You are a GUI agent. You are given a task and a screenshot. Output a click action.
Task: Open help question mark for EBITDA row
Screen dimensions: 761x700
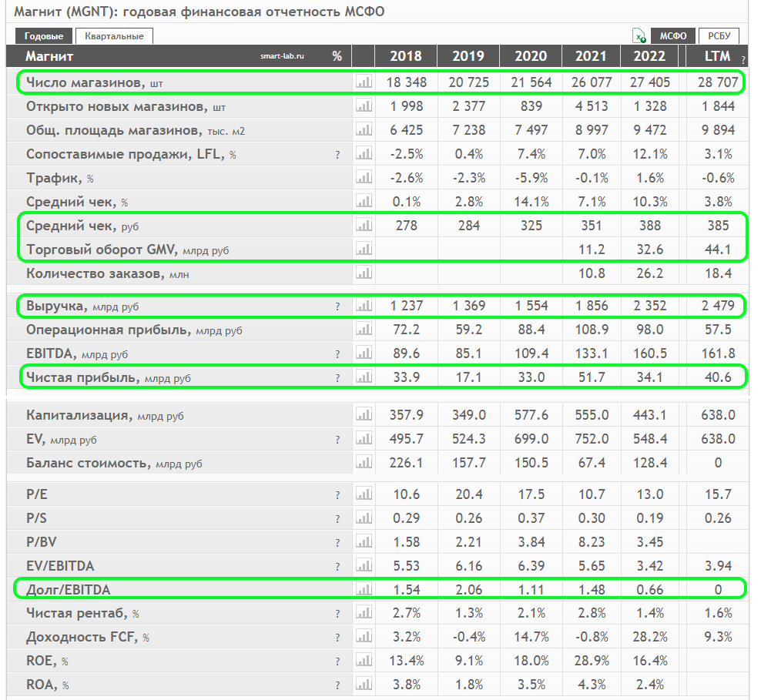tap(337, 354)
